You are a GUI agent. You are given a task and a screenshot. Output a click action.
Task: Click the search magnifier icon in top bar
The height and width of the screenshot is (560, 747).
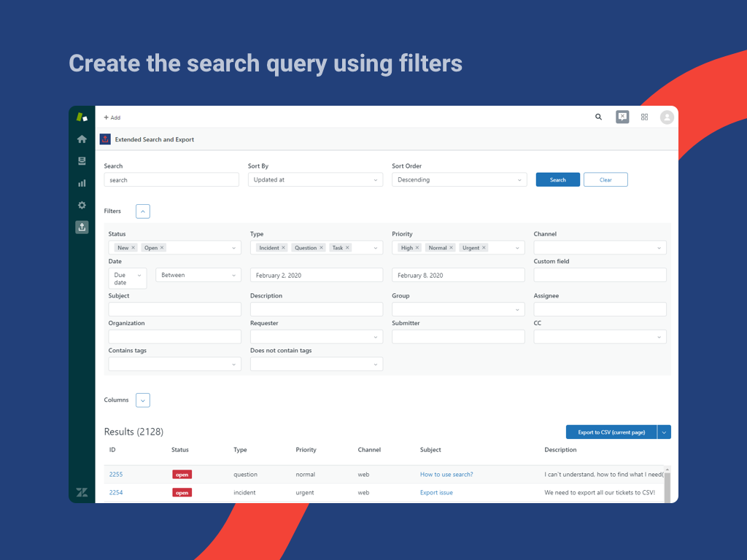coord(598,117)
